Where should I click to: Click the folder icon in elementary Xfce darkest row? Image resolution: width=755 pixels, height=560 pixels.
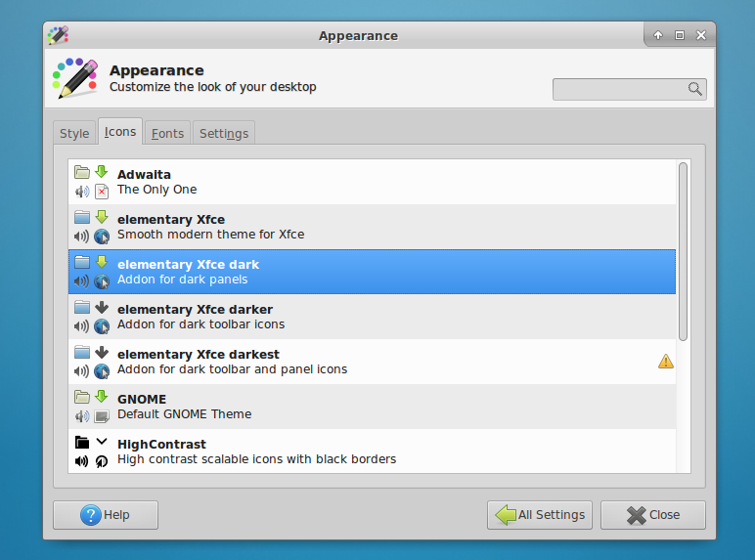(82, 352)
